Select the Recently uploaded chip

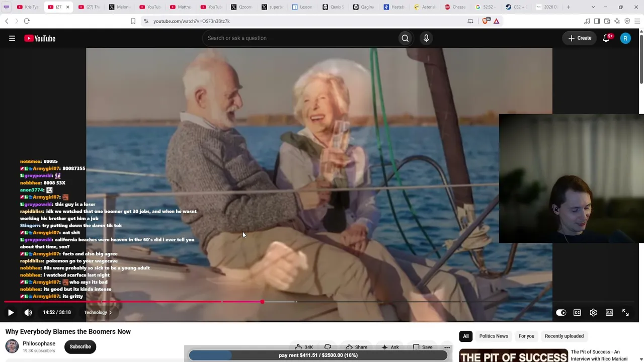coord(564,336)
